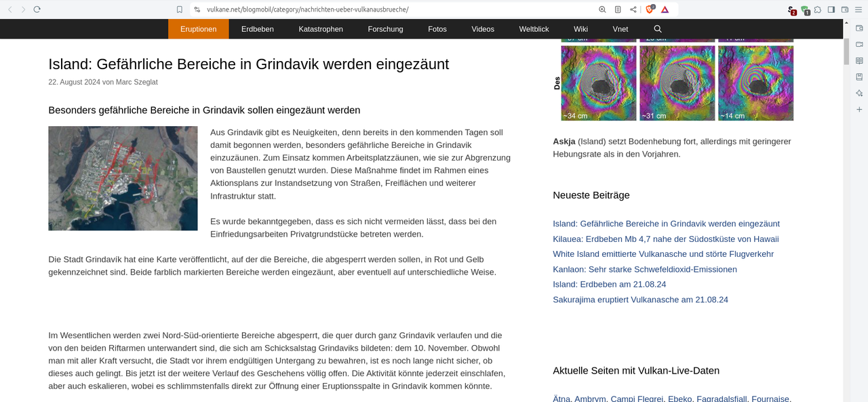Click heading 'Aktuelle Seiten mit Vulkan-Live-Daten'
This screenshot has width=868, height=402.
click(x=636, y=371)
